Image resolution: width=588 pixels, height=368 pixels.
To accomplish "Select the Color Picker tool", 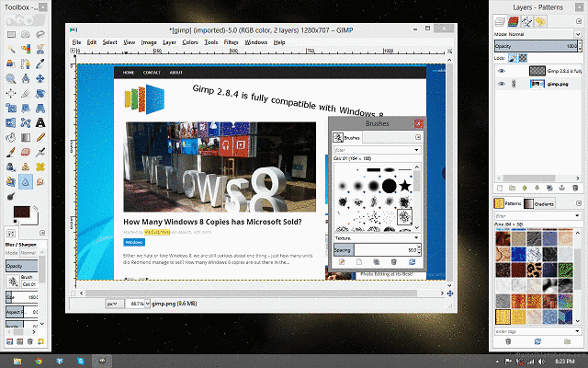I will pyautogui.click(x=40, y=63).
